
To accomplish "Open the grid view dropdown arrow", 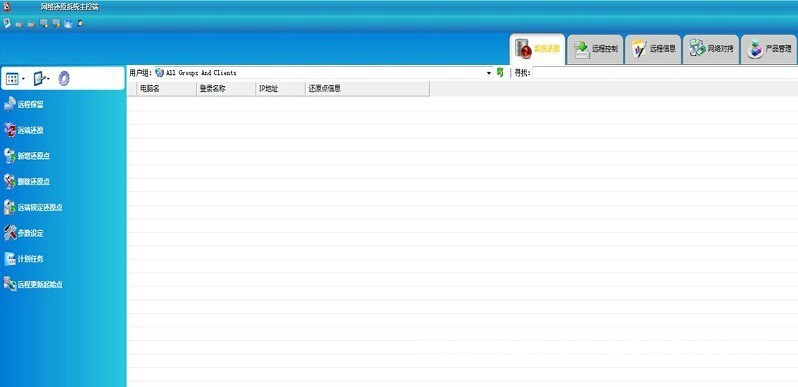I will tap(23, 79).
